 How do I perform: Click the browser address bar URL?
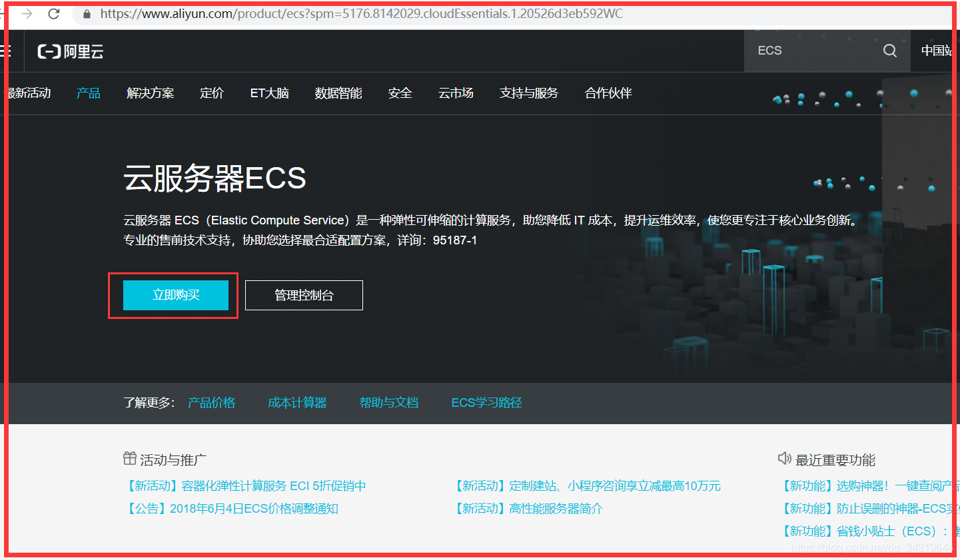(361, 13)
